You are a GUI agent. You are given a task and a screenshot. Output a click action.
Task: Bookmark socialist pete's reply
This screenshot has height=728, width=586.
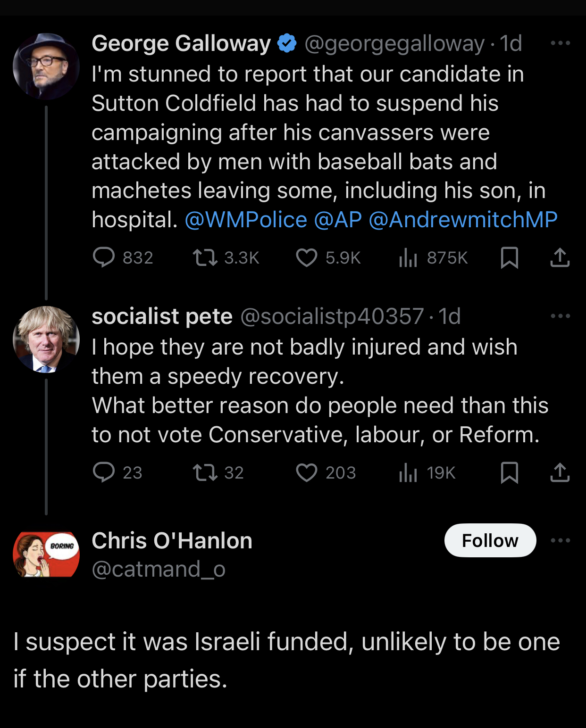(x=510, y=472)
